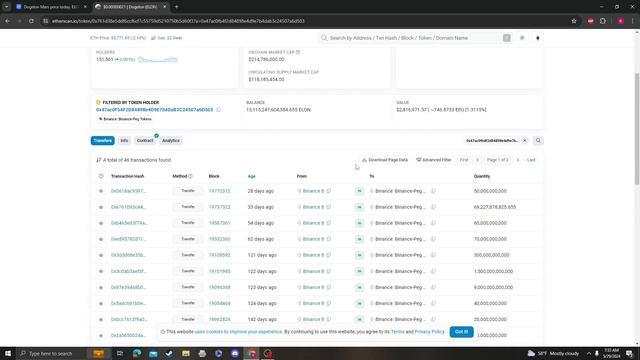The width and height of the screenshot is (640, 360).
Task: Copy To address in 122 days ago row
Action: point(433,271)
